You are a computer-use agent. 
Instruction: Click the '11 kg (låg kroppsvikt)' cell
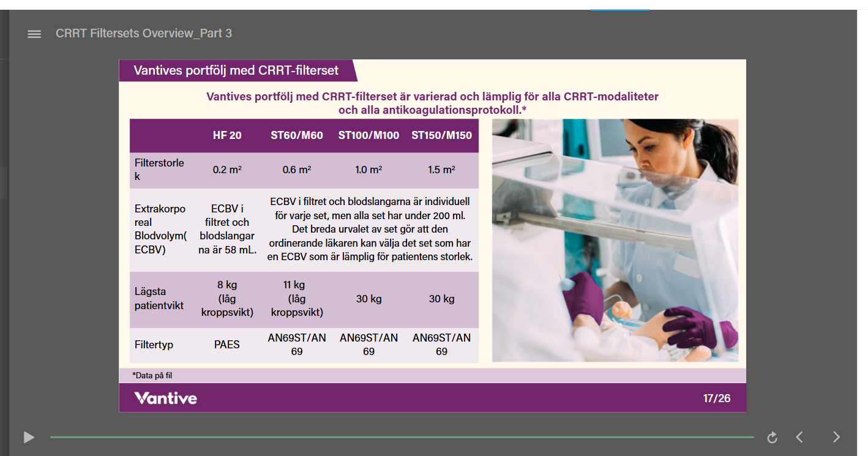point(297,298)
